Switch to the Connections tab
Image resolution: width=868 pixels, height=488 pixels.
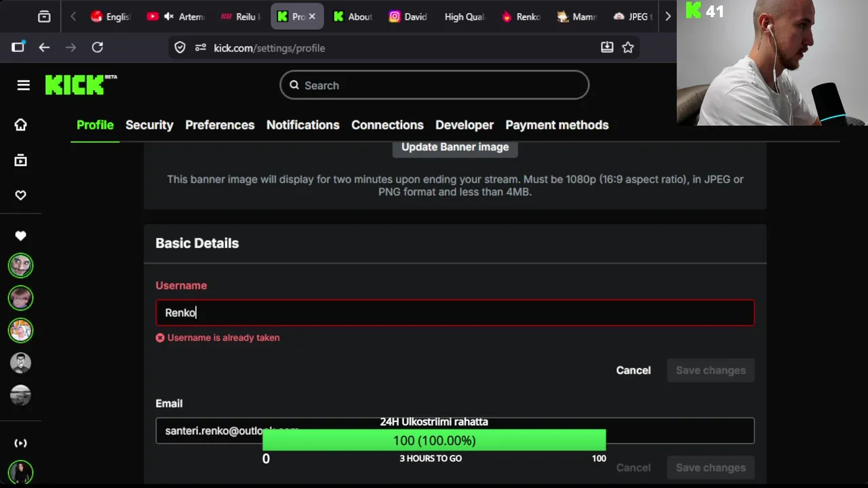point(387,125)
